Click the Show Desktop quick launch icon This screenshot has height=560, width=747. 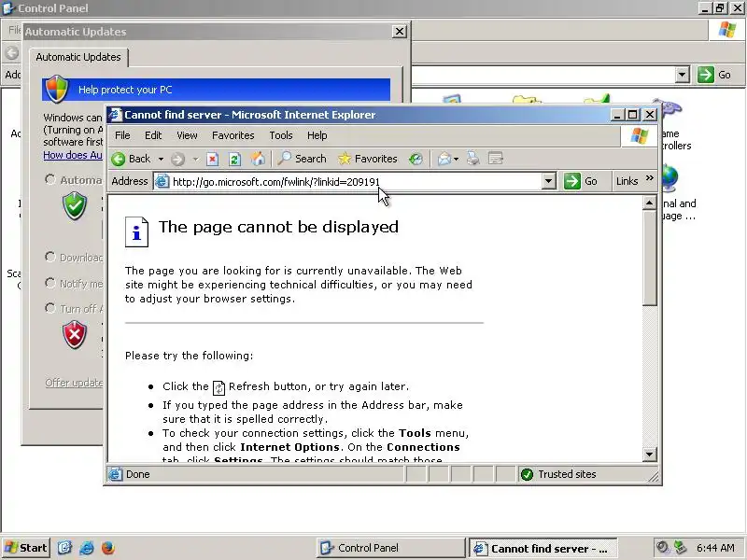coord(64,548)
